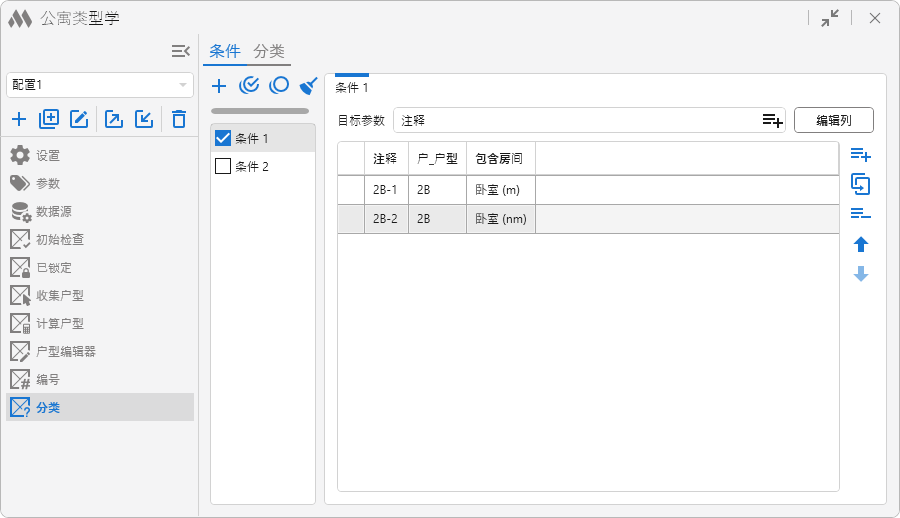Viewport: 900px width, 518px height.
Task: Click the broom clear conditions icon
Action: pos(309,86)
